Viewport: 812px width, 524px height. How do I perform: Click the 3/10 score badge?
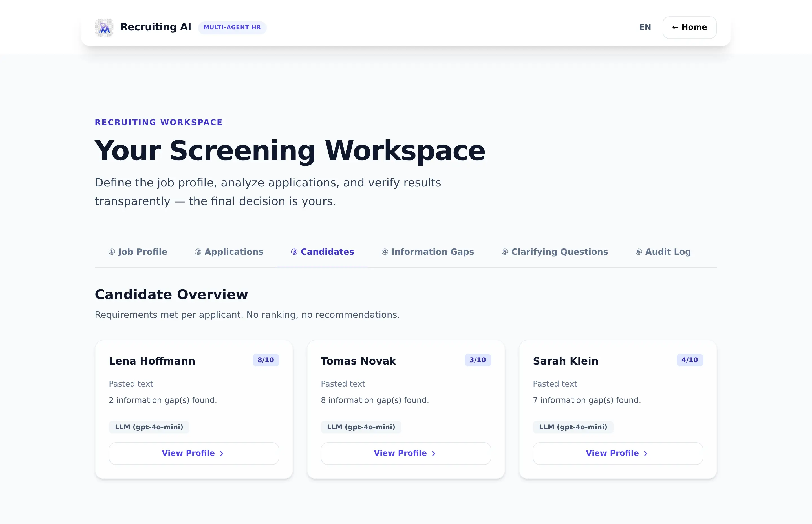[478, 360]
